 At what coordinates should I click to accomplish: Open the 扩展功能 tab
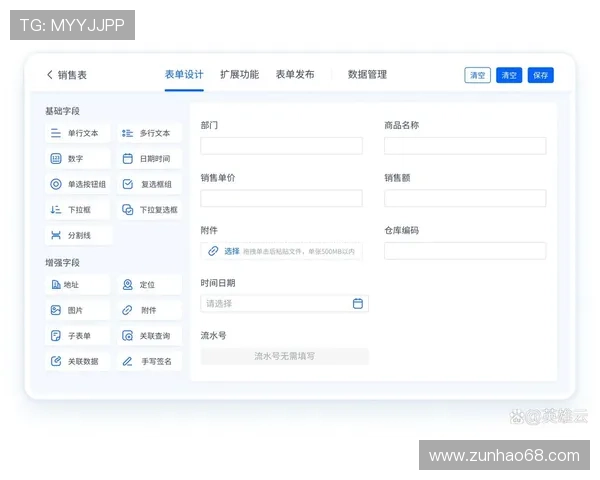[x=240, y=75]
